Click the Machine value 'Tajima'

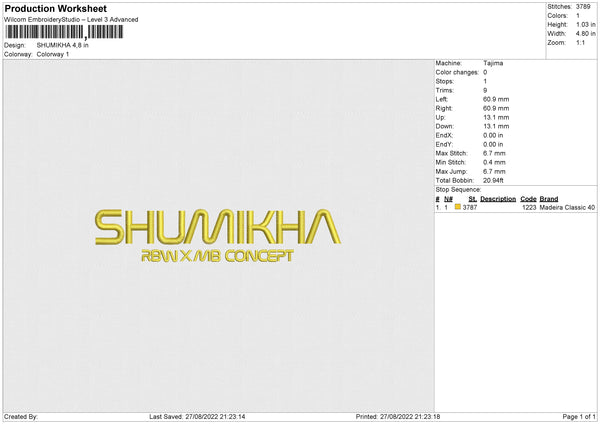coord(493,63)
